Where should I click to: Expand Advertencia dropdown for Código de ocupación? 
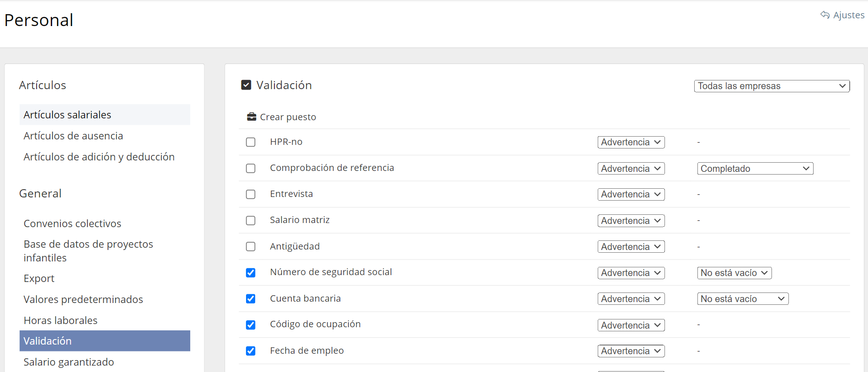(631, 325)
